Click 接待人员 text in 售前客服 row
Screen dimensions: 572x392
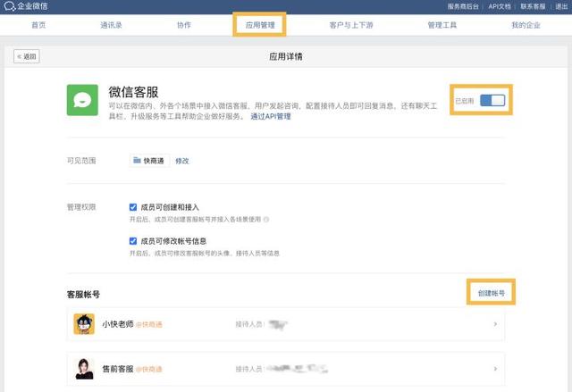click(249, 369)
